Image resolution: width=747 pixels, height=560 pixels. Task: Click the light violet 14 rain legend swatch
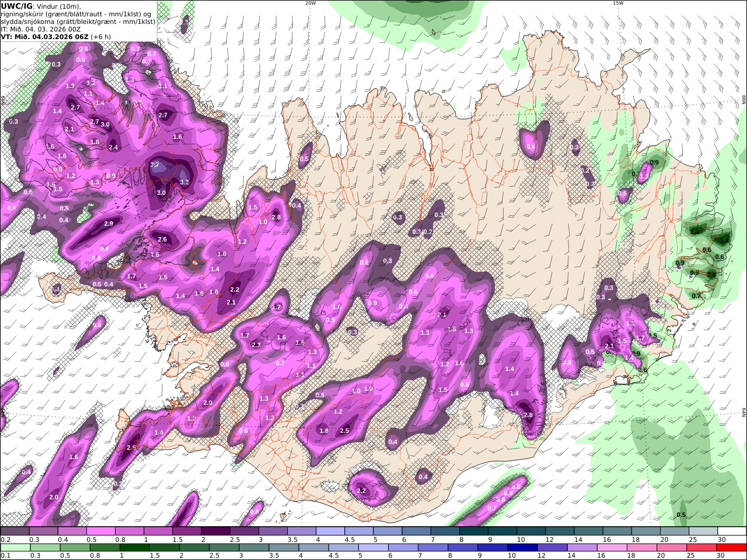582,548
